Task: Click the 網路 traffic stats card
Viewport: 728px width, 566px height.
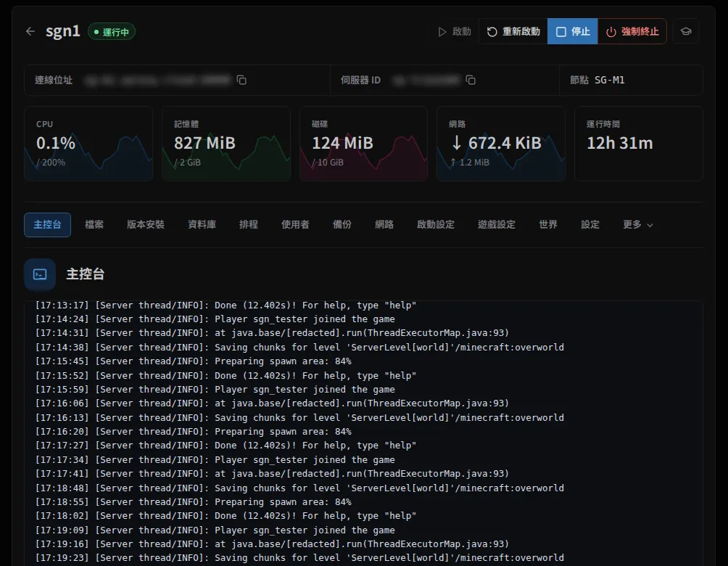Action: 501,144
